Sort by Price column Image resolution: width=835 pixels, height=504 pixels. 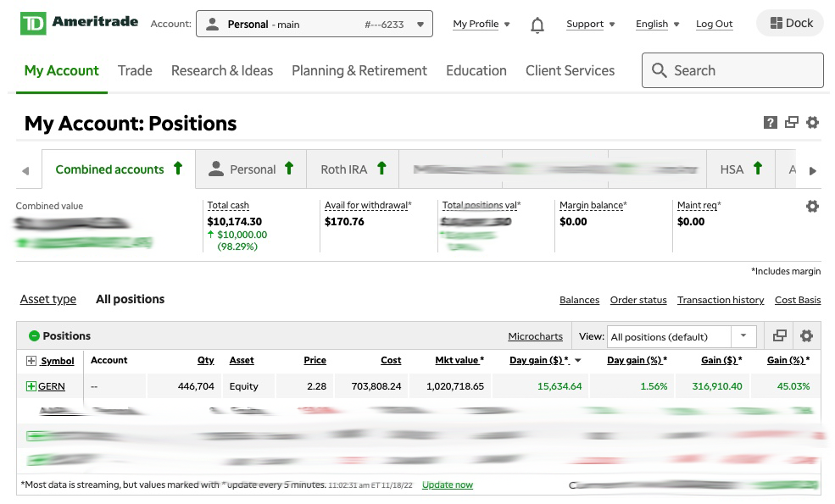pos(315,360)
